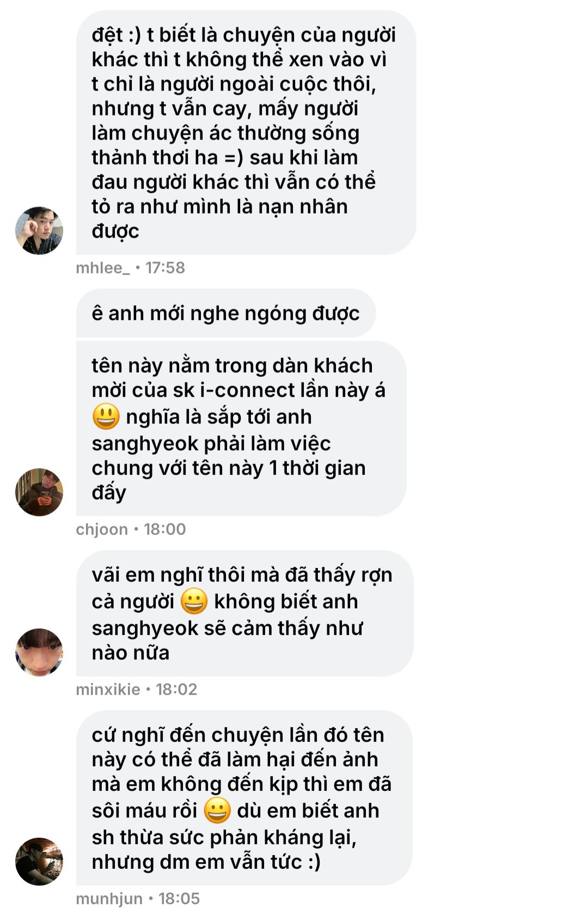The width and height of the screenshot is (588, 914).
Task: Tap munhjun's message 'cứ nghĩ đến chuyện'
Action: [x=244, y=798]
